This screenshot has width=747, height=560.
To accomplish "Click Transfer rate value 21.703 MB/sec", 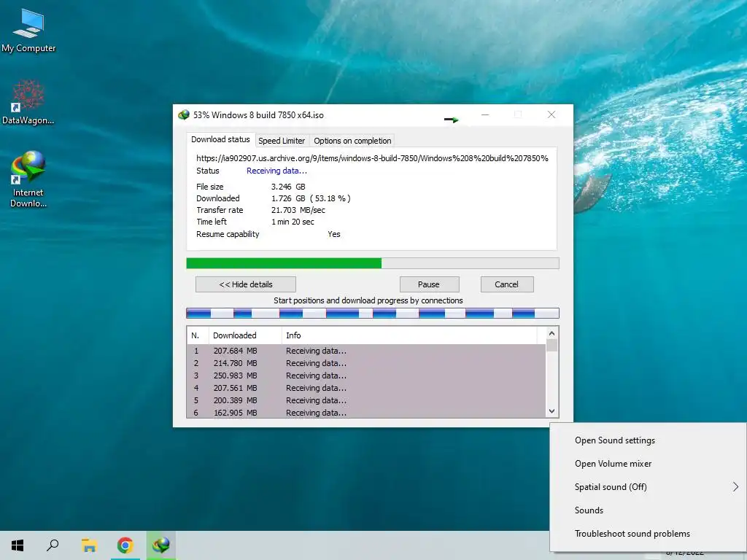I will pyautogui.click(x=298, y=210).
